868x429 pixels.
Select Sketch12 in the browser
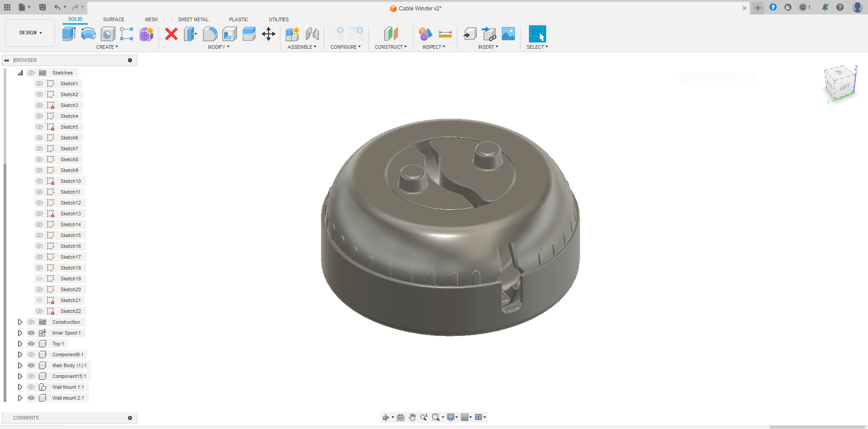click(71, 203)
